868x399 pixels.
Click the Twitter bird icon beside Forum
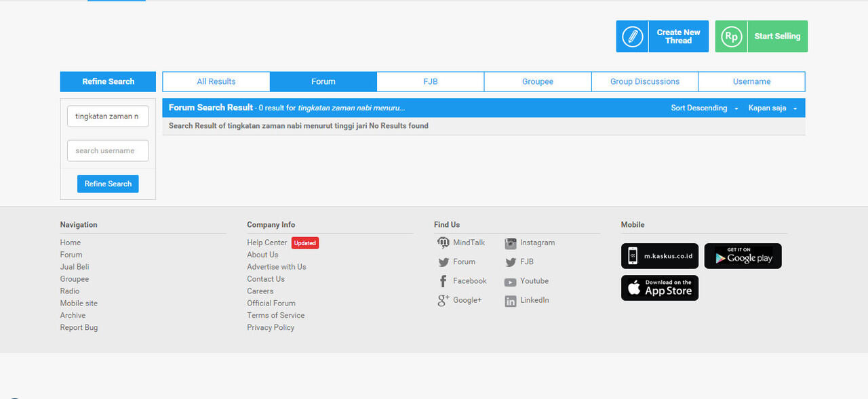pyautogui.click(x=443, y=262)
